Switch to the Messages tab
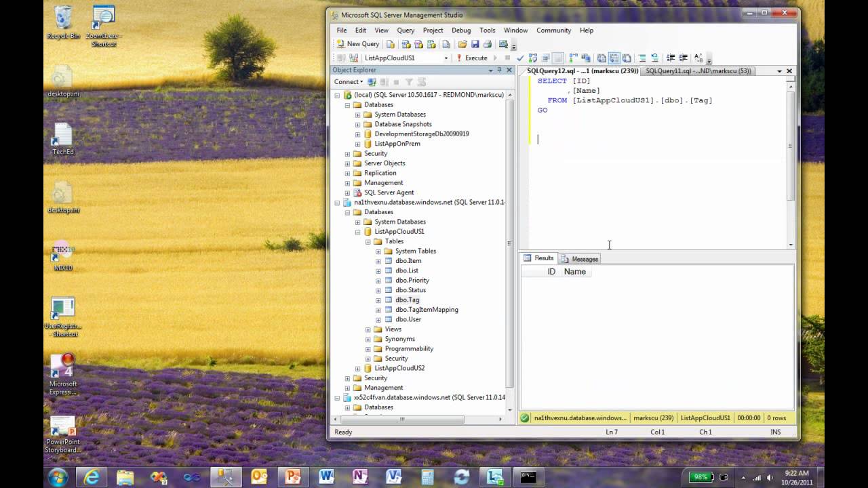 pos(580,259)
